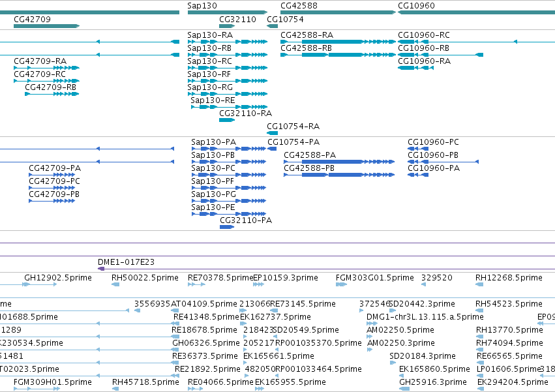Click the EP10159.3prime EST

tap(258, 284)
